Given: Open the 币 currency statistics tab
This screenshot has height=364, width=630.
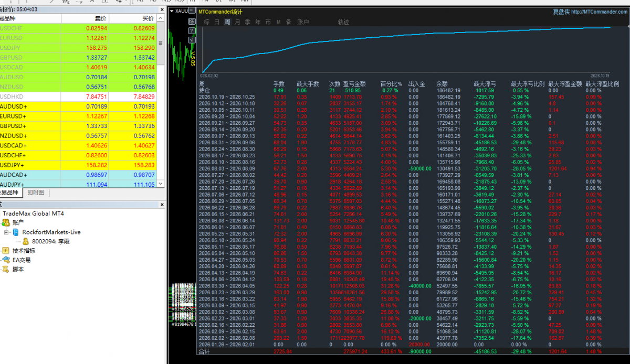Looking at the screenshot, I should pos(268,22).
